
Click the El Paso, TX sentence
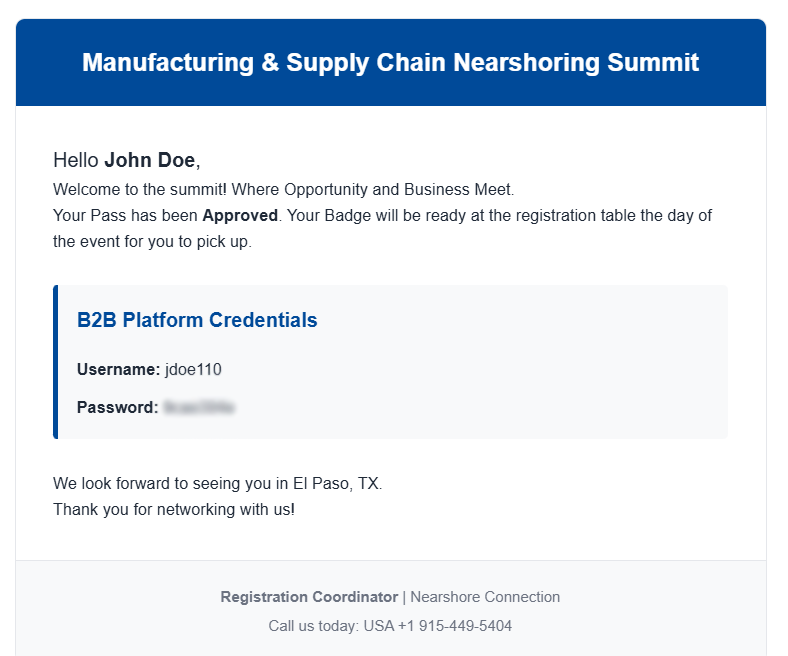pyautogui.click(x=218, y=484)
